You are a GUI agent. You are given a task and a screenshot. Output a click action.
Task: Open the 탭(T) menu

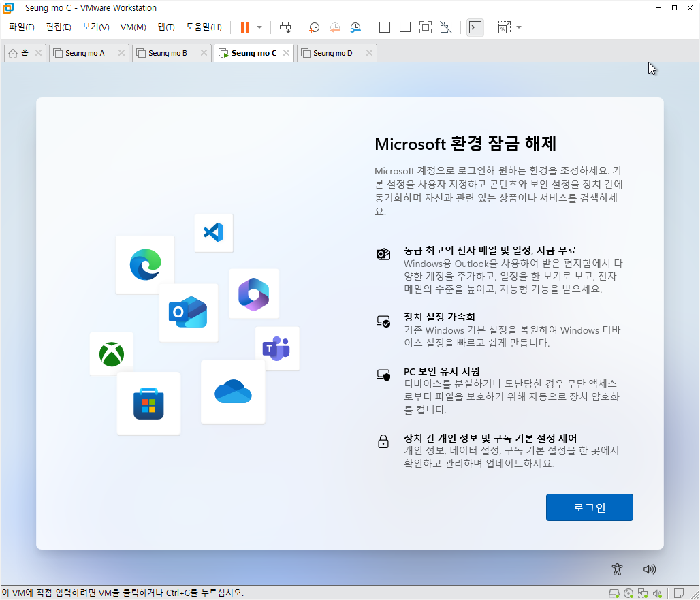click(166, 27)
